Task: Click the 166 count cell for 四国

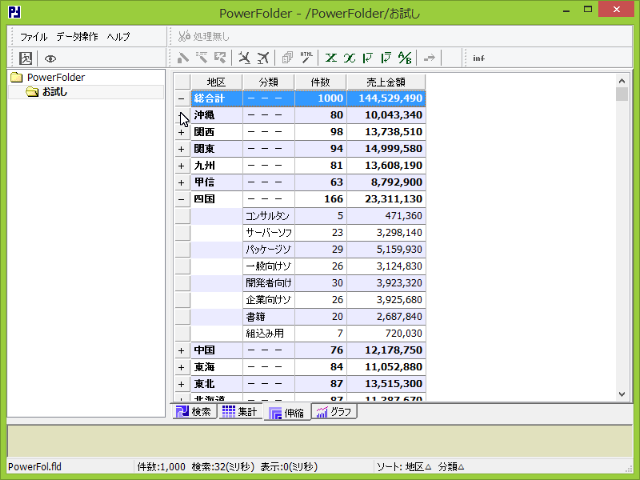Action: 320,199
